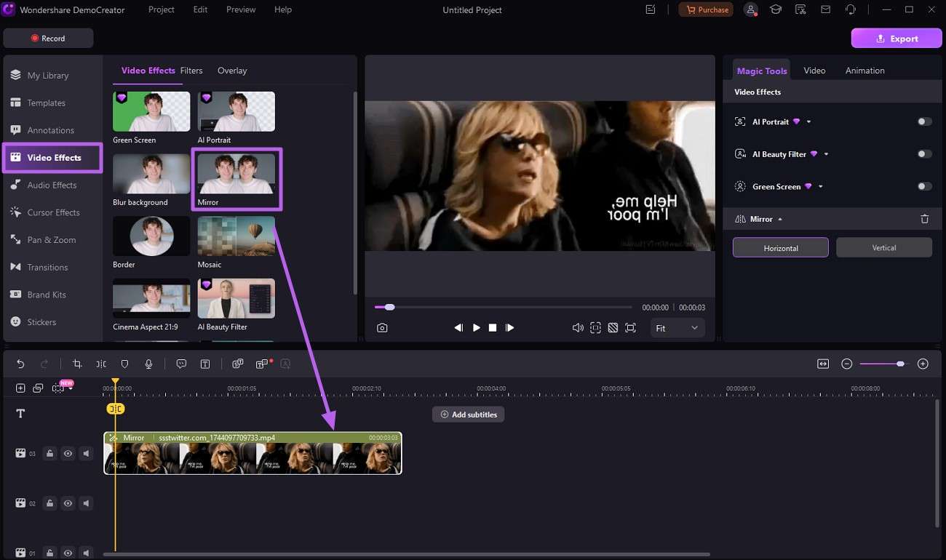Image resolution: width=946 pixels, height=560 pixels.
Task: Undo the last timeline action
Action: [x=20, y=364]
